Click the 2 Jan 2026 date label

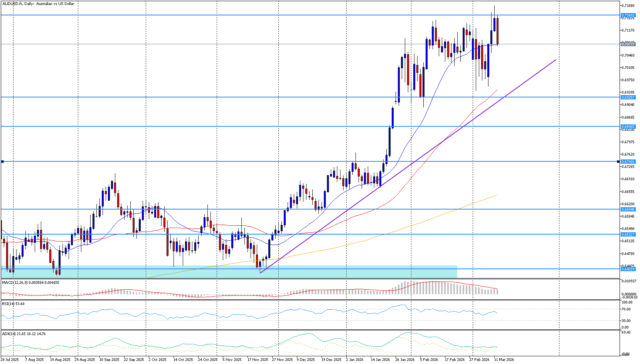pos(355,360)
